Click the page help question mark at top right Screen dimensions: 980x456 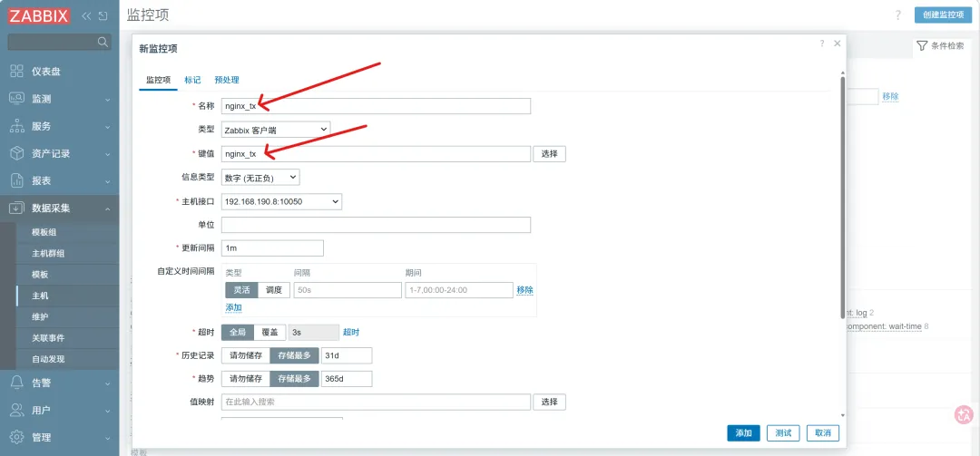pos(898,15)
